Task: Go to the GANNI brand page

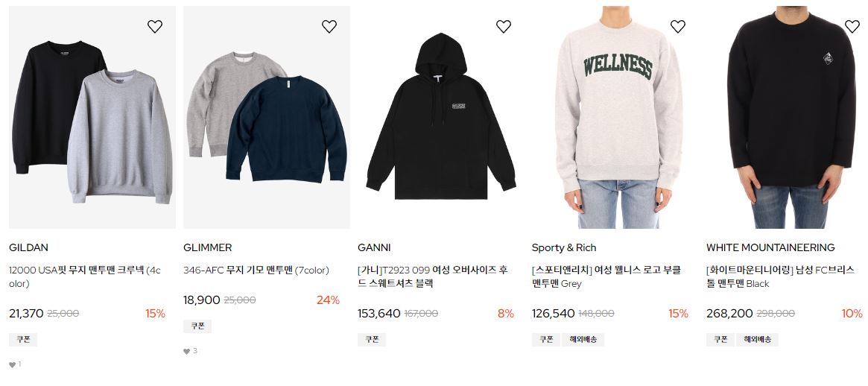Action: 374,247
